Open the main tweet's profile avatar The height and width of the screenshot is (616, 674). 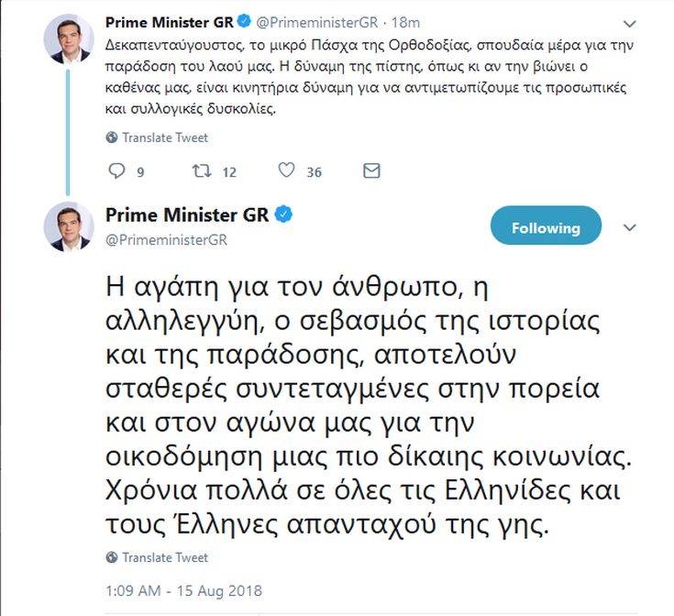69,226
